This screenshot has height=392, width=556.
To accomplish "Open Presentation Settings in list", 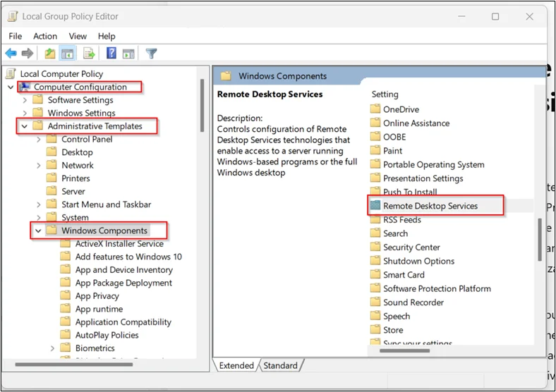I will pyautogui.click(x=423, y=178).
